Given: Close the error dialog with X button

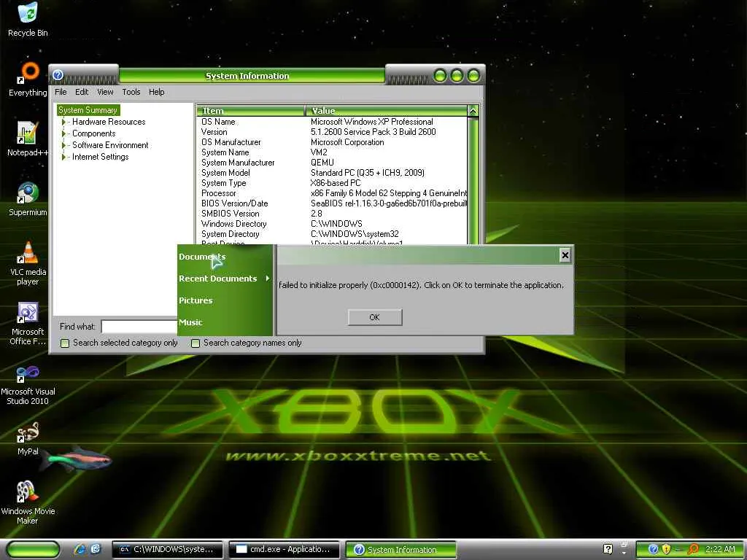Looking at the screenshot, I should click(x=565, y=255).
